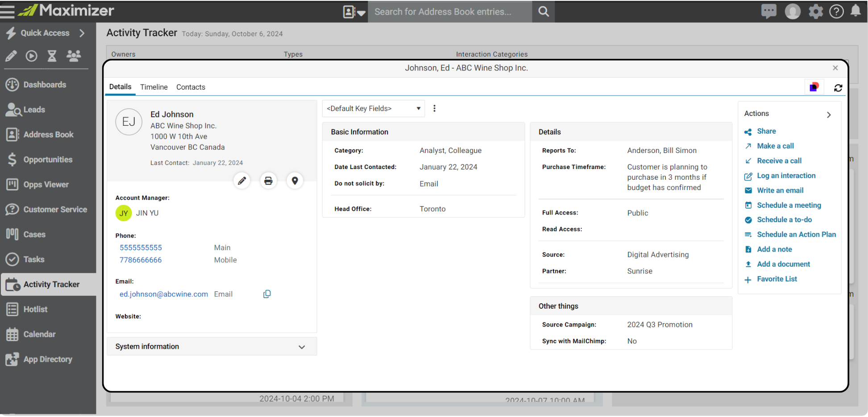Click Schedule an Action Plan link
Image resolution: width=868 pixels, height=417 pixels.
pos(796,234)
